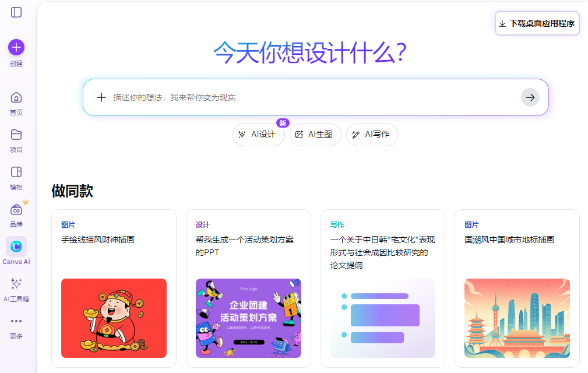This screenshot has width=588, height=373.
Task: Open the 手绘线描风财神插画 thumbnail
Action: coord(114,318)
